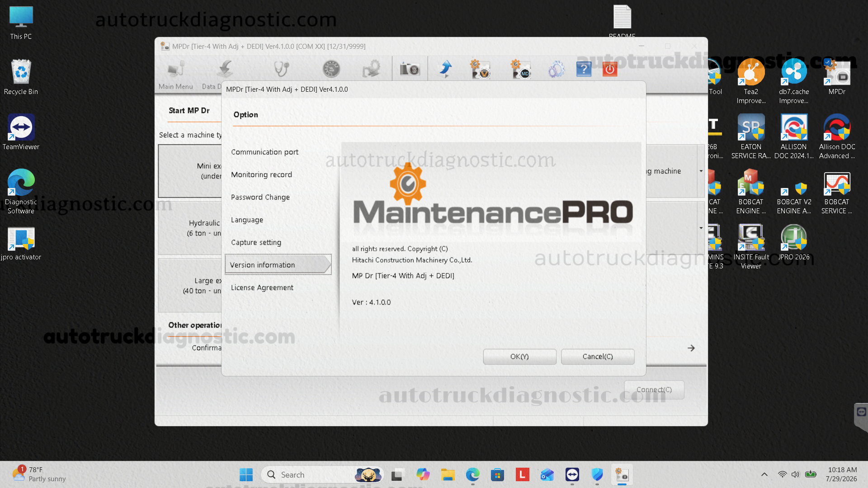
Task: Open File Explorer from taskbar
Action: (x=448, y=474)
